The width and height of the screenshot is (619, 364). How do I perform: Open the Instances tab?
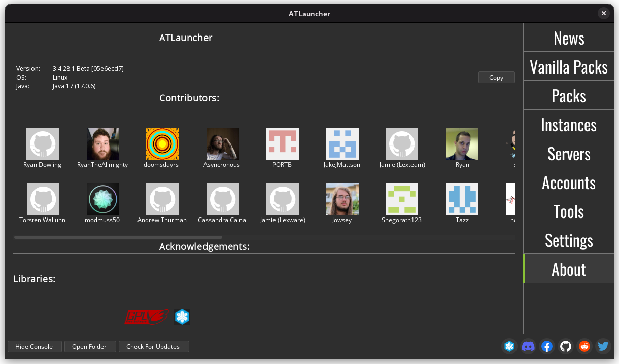pyautogui.click(x=569, y=124)
